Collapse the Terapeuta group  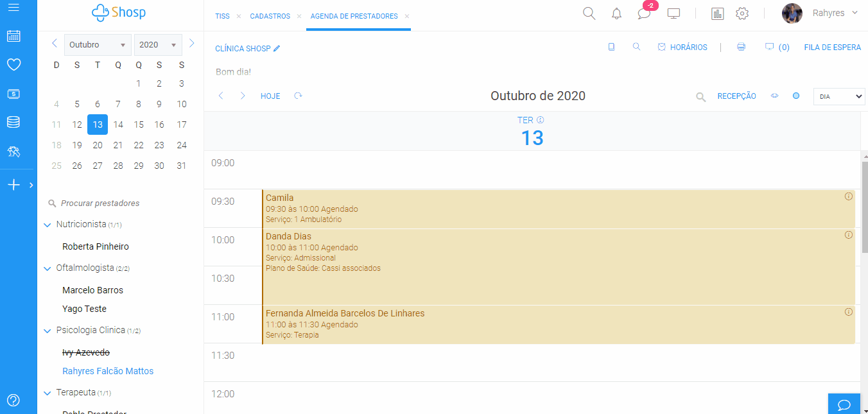point(47,393)
